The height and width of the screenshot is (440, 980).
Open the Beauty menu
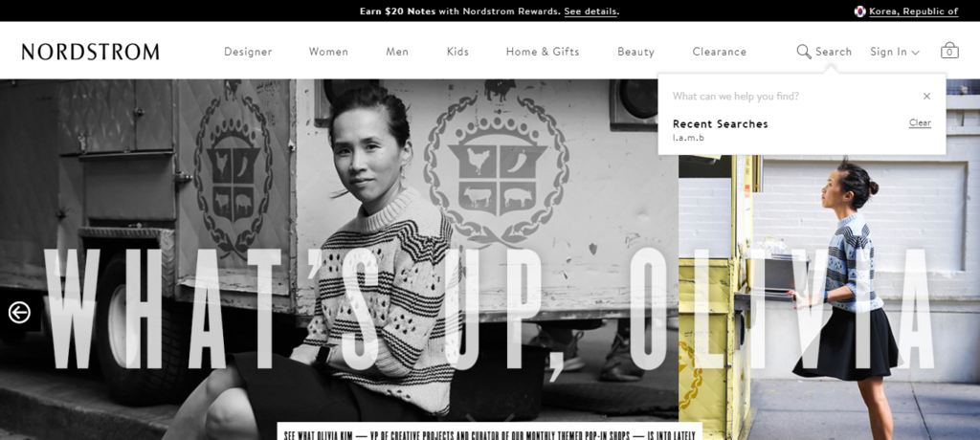[635, 52]
